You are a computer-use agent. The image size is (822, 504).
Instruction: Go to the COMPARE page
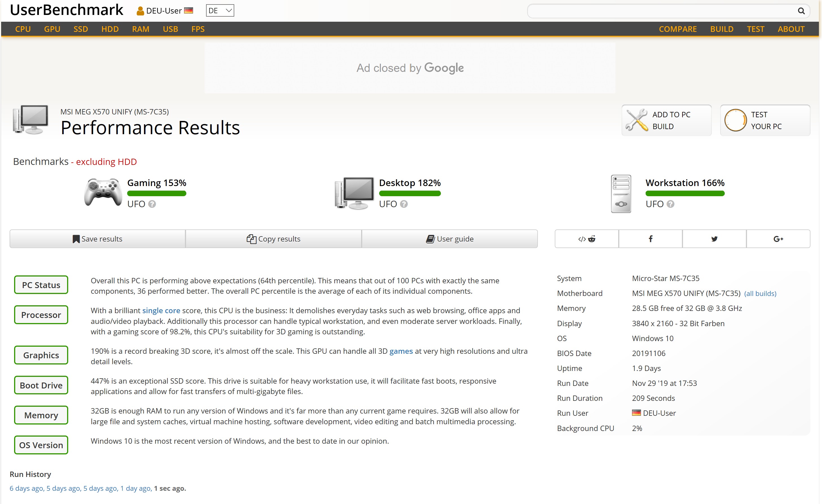click(x=678, y=29)
